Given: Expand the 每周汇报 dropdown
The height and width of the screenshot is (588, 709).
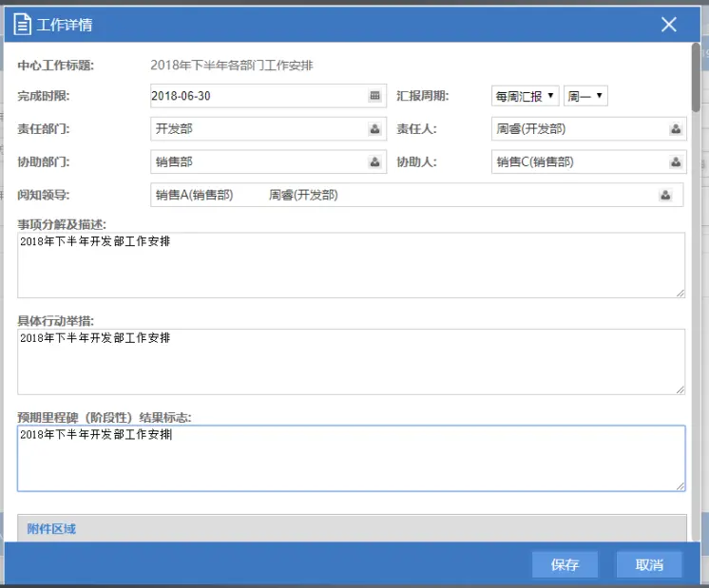Looking at the screenshot, I should [x=525, y=96].
